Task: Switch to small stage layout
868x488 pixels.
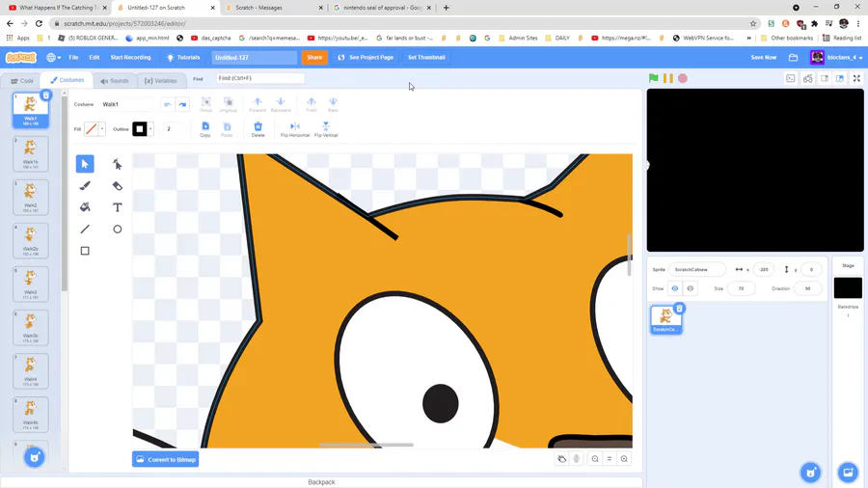Action: (x=825, y=78)
